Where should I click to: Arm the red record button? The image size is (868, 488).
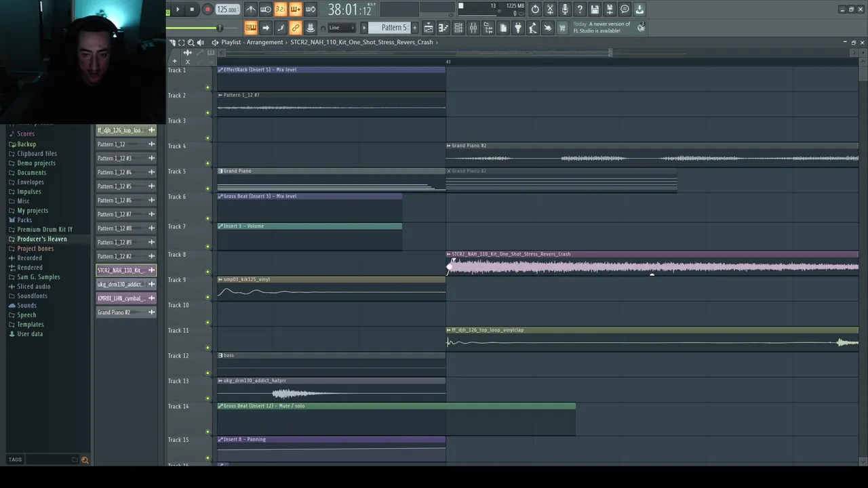[x=208, y=9]
